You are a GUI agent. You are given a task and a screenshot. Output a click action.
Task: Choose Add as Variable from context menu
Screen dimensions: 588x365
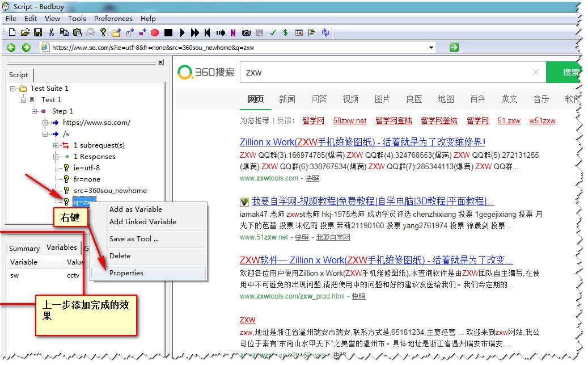click(x=136, y=209)
